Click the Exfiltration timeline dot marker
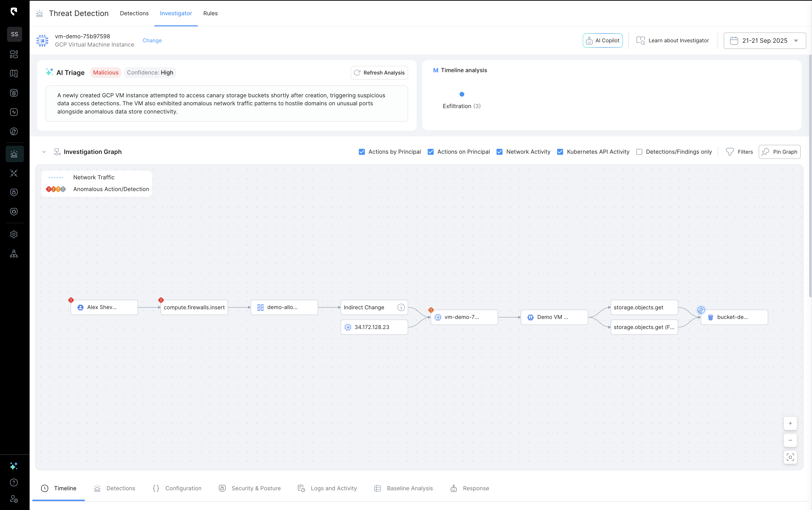 point(462,94)
